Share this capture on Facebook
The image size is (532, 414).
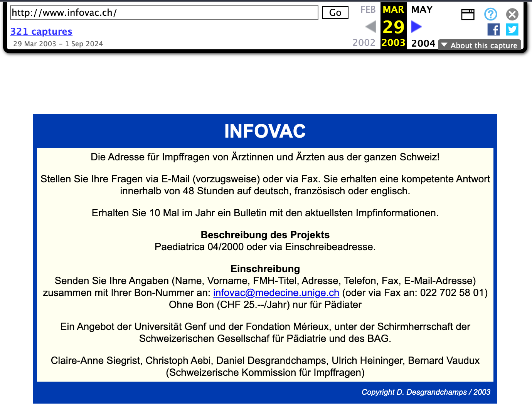coord(493,29)
